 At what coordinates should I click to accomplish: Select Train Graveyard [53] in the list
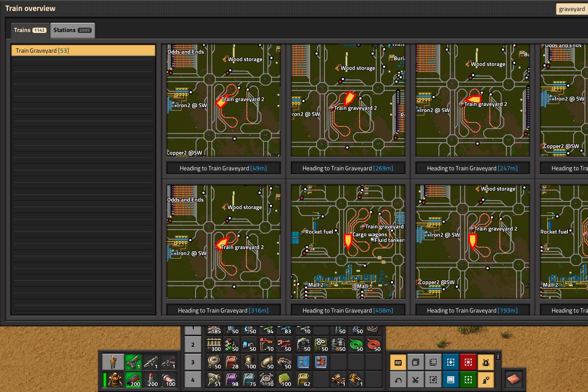click(83, 50)
